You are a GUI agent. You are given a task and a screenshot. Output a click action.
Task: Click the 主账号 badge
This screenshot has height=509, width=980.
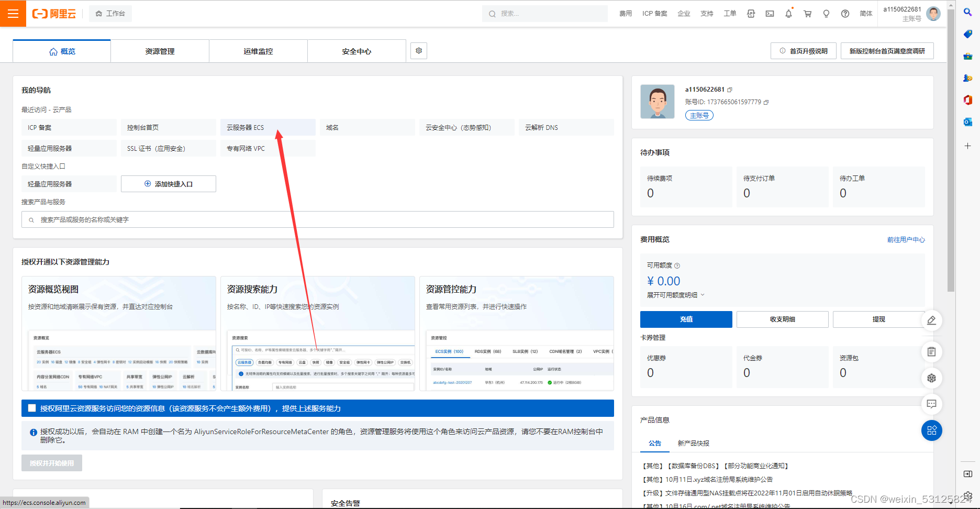point(699,115)
